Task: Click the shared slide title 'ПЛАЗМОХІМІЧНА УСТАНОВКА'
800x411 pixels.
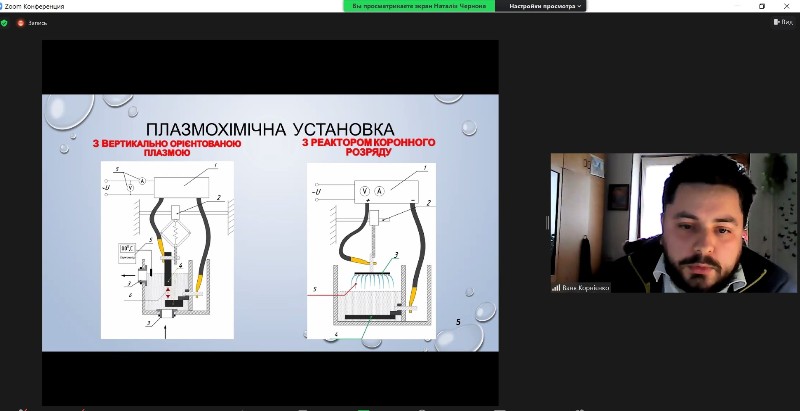Action: coord(270,130)
